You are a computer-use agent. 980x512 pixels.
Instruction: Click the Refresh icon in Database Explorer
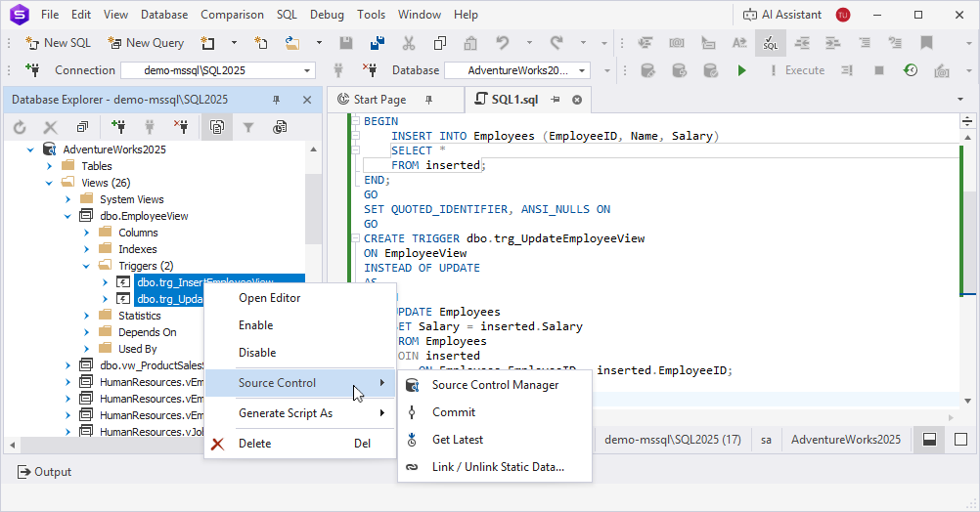click(x=20, y=127)
